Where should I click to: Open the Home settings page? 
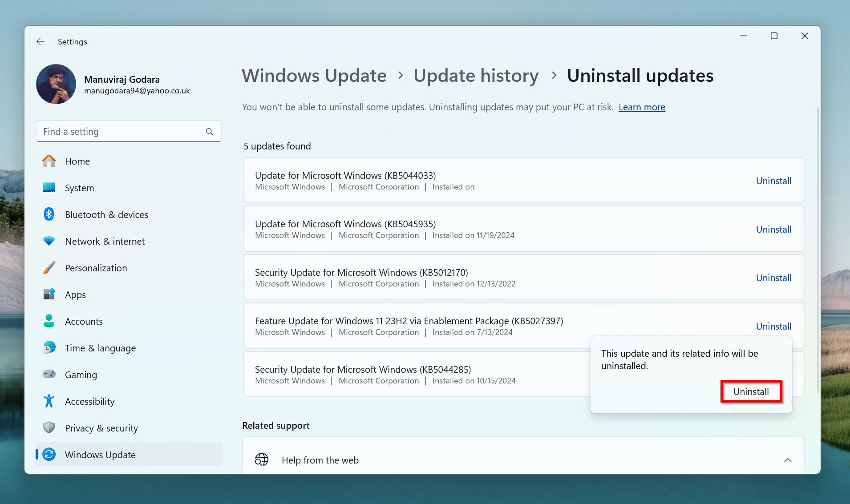click(129, 161)
